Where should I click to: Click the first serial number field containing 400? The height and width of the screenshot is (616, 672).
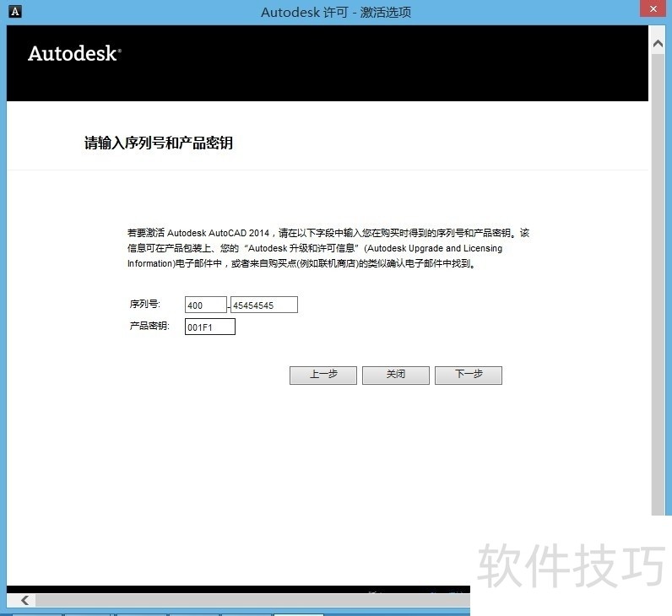tap(206, 305)
